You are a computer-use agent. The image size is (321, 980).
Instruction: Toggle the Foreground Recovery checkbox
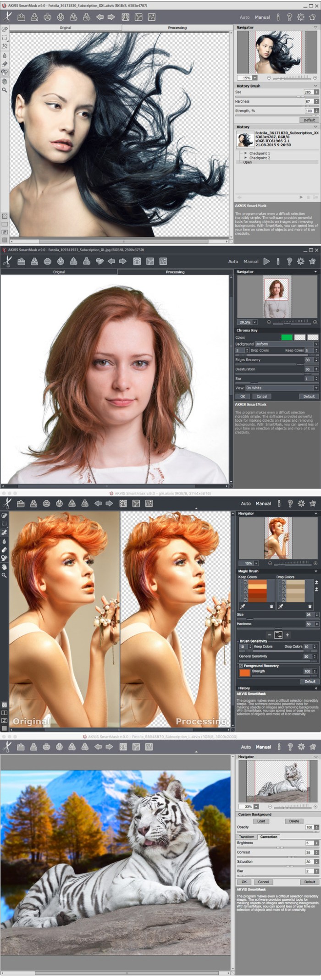pos(241,666)
